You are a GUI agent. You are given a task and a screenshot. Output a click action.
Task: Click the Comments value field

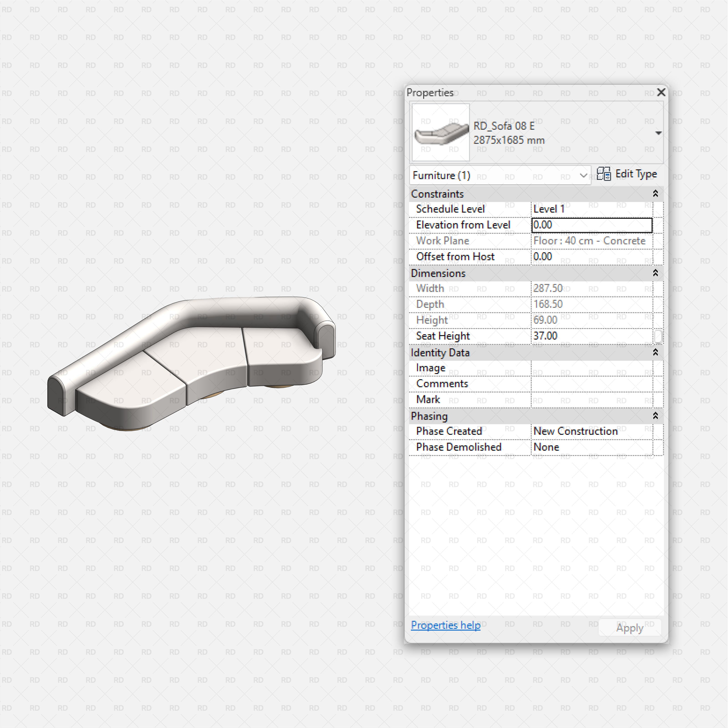pyautogui.click(x=591, y=384)
